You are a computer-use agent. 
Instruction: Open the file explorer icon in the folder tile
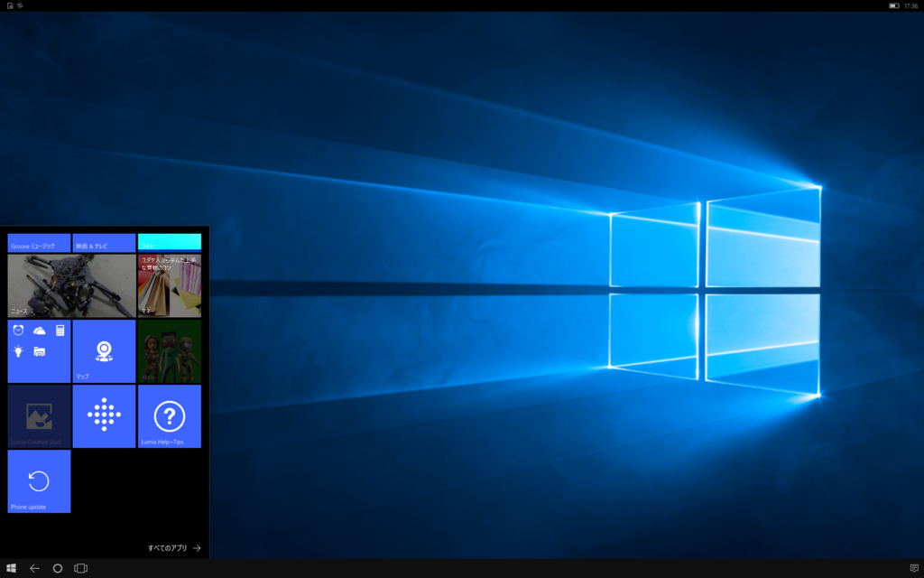pyautogui.click(x=40, y=351)
